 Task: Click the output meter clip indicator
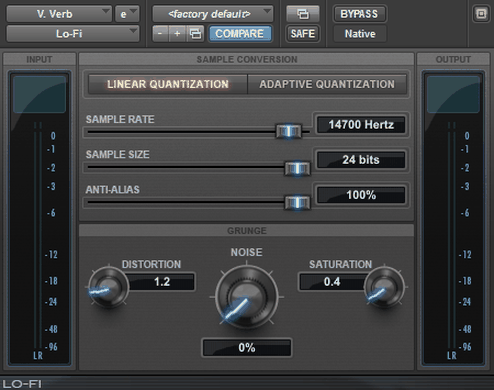point(453,94)
